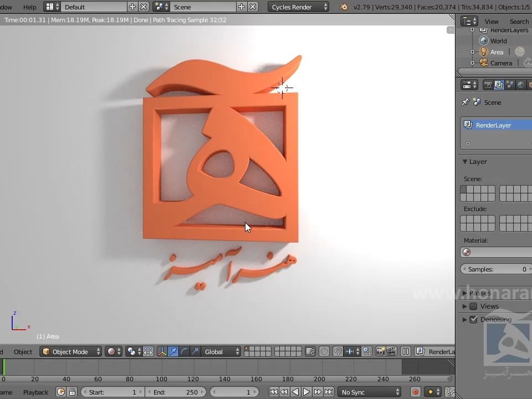Image resolution: width=532 pixels, height=399 pixels.
Task: Select the Area lamp in outliner
Action: tap(497, 52)
